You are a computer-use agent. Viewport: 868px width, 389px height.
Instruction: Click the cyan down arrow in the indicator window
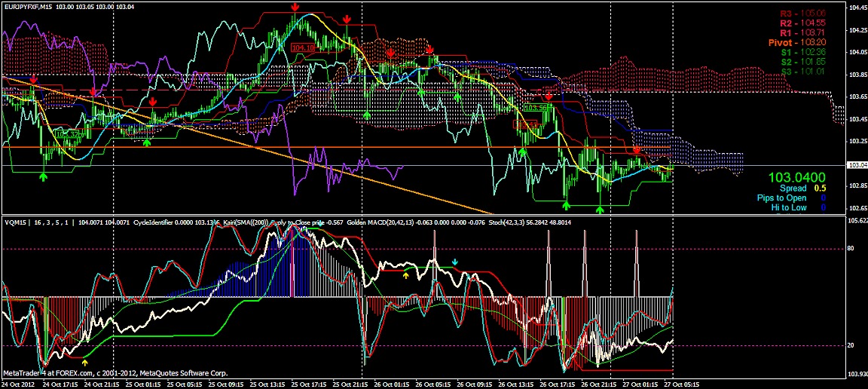coord(454,262)
